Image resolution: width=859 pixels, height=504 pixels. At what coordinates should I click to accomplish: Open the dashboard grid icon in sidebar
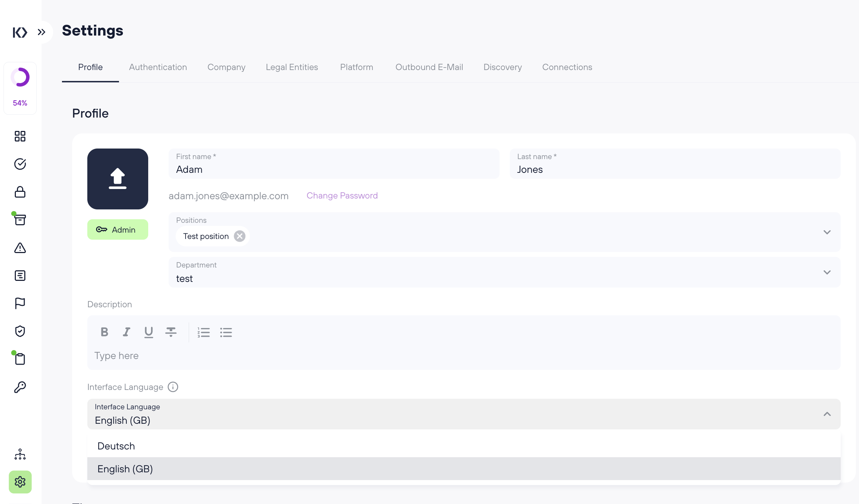(x=20, y=136)
